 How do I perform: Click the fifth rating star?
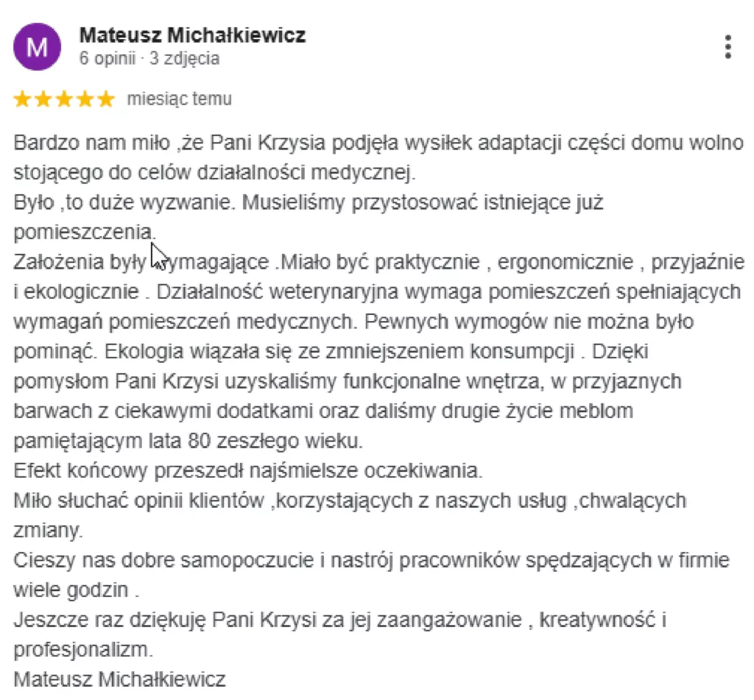107,99
